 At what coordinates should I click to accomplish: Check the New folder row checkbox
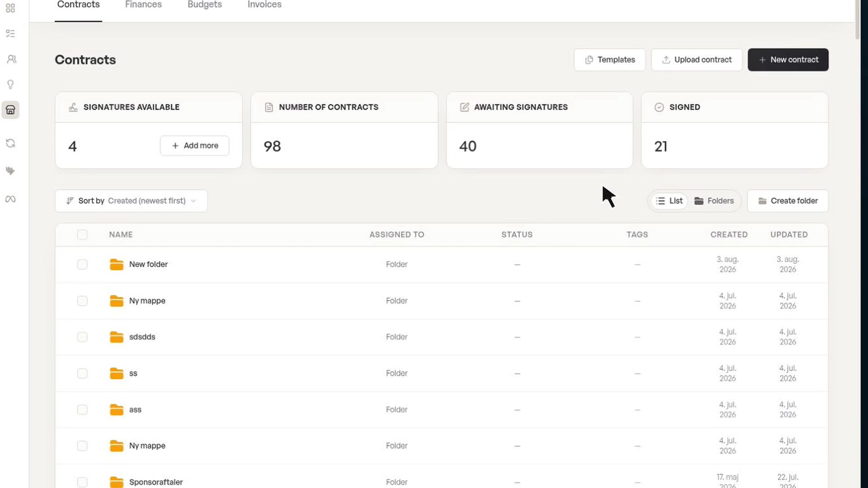82,264
